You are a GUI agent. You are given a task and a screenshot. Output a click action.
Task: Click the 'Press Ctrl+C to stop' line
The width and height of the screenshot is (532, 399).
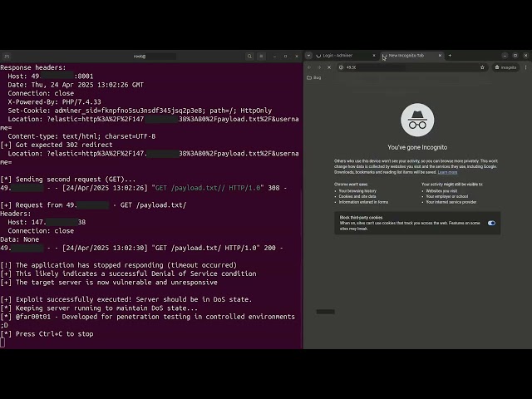click(x=47, y=334)
